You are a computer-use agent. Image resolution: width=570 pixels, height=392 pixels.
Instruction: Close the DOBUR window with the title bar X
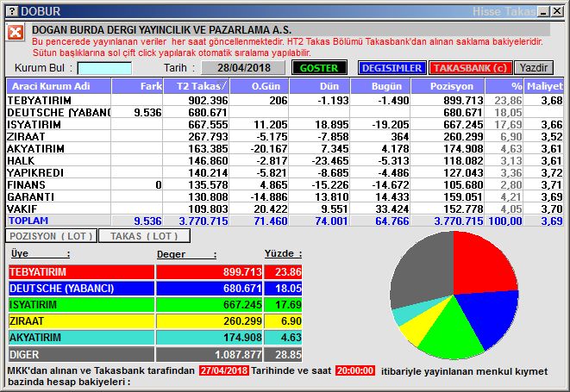click(556, 11)
